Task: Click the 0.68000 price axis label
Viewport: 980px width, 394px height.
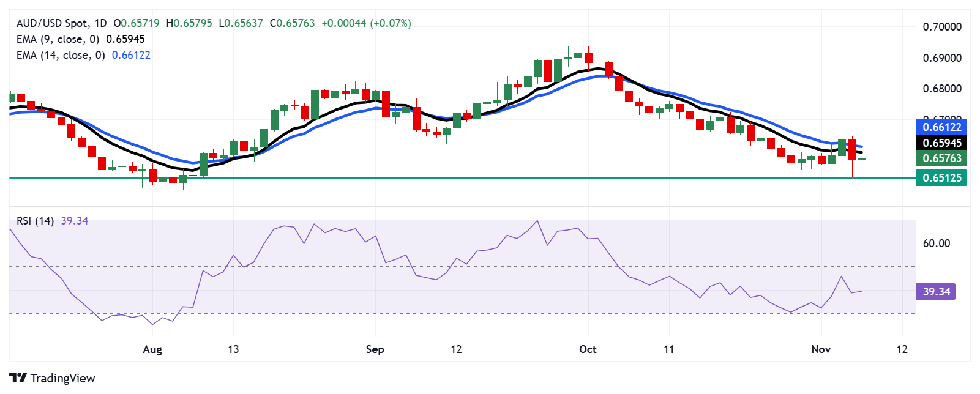Action: point(941,89)
